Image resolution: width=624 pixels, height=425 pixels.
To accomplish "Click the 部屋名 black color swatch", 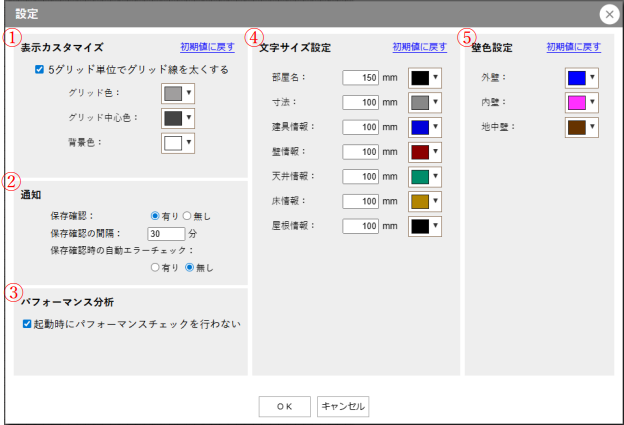I will pos(420,77).
